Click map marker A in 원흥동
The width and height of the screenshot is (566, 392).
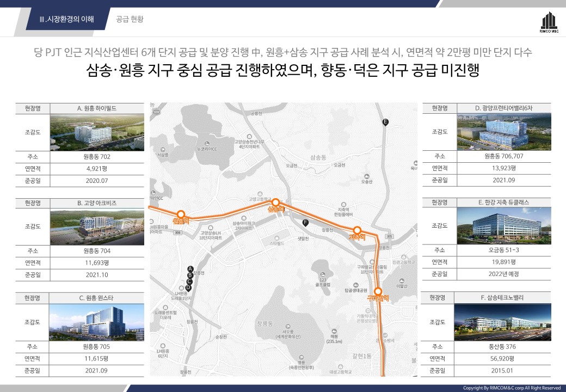[189, 269]
